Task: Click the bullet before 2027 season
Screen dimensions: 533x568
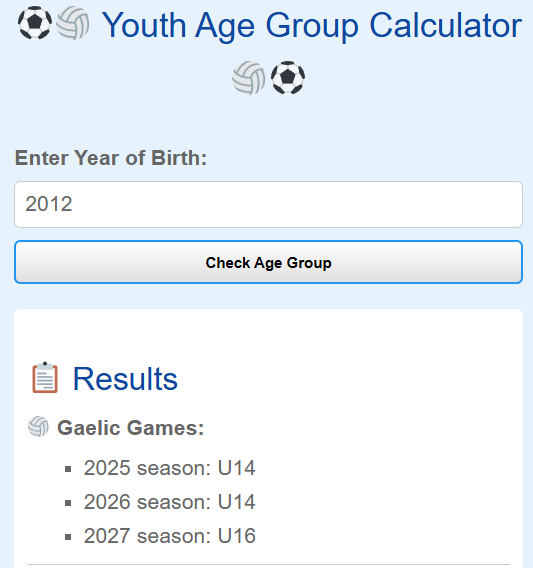Action: [68, 537]
